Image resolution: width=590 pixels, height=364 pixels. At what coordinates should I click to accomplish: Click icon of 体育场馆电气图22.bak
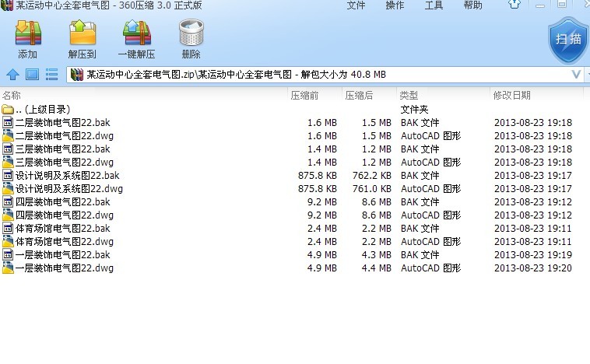click(8, 228)
